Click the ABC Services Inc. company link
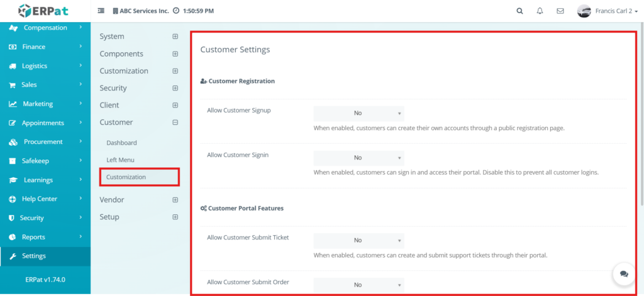Viewport: 644px width, 296px height. tap(143, 11)
